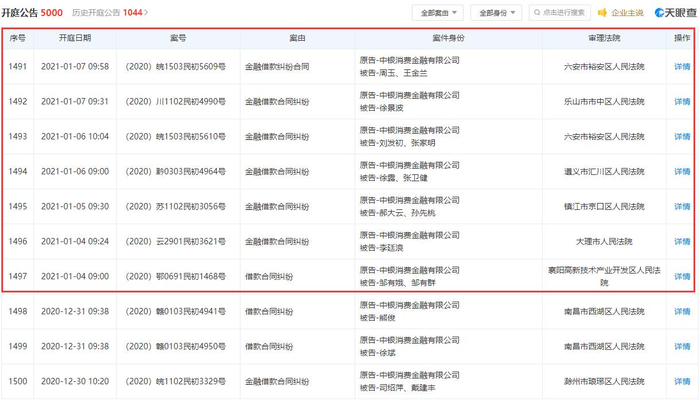Viewport: 700px width, 402px height.
Task: Click case number (2020)赣0103民初4941号
Action: tap(175, 311)
